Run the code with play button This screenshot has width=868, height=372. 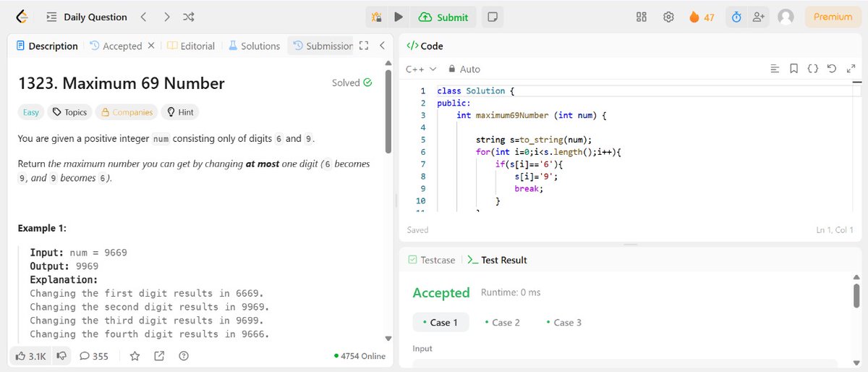coord(398,17)
